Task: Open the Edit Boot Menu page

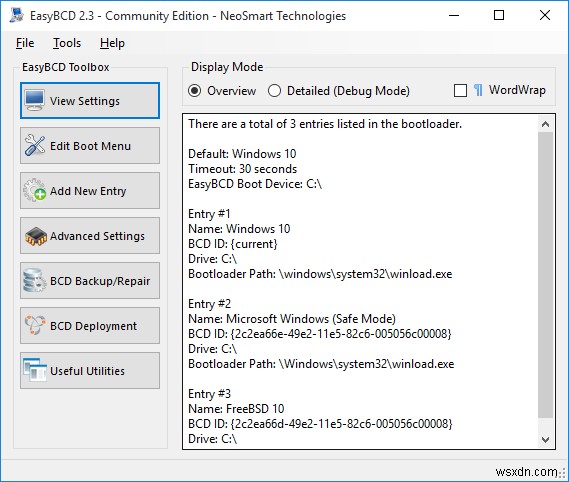Action: (90, 146)
